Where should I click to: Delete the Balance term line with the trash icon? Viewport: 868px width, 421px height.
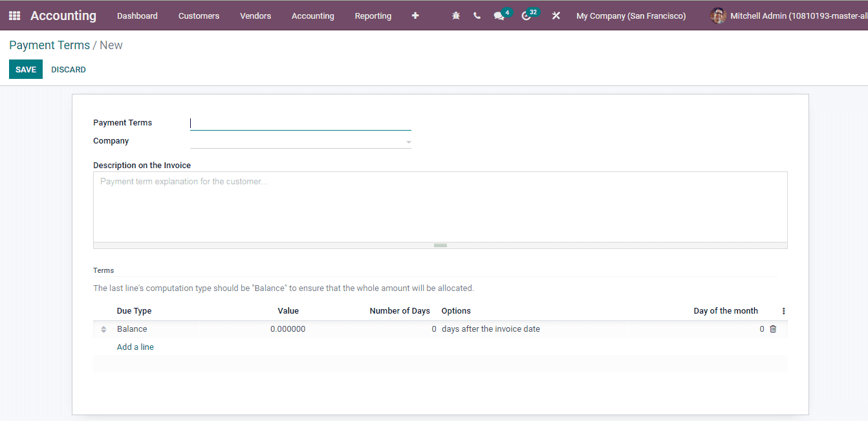click(x=773, y=329)
